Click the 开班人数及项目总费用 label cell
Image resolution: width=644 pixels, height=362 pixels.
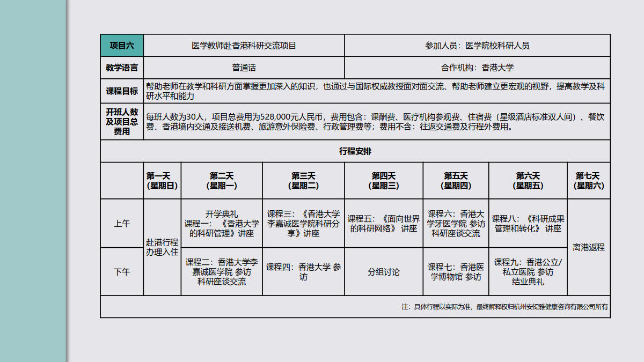(122, 122)
